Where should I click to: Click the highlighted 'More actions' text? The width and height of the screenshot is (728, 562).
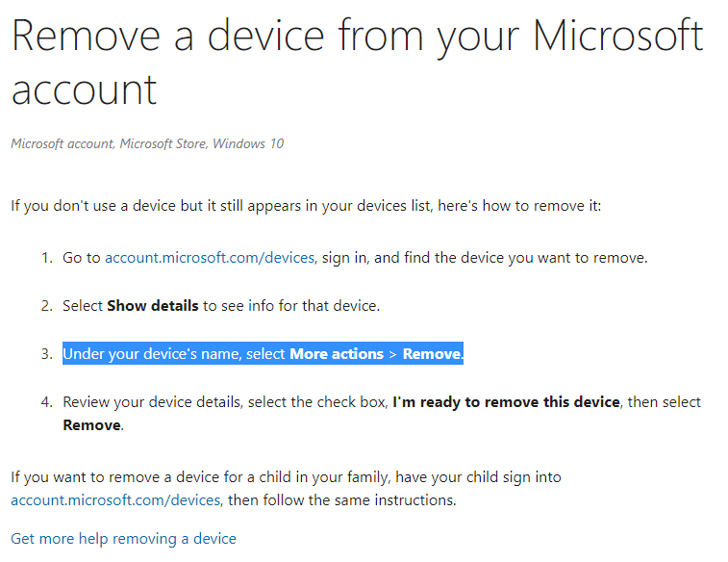(337, 354)
